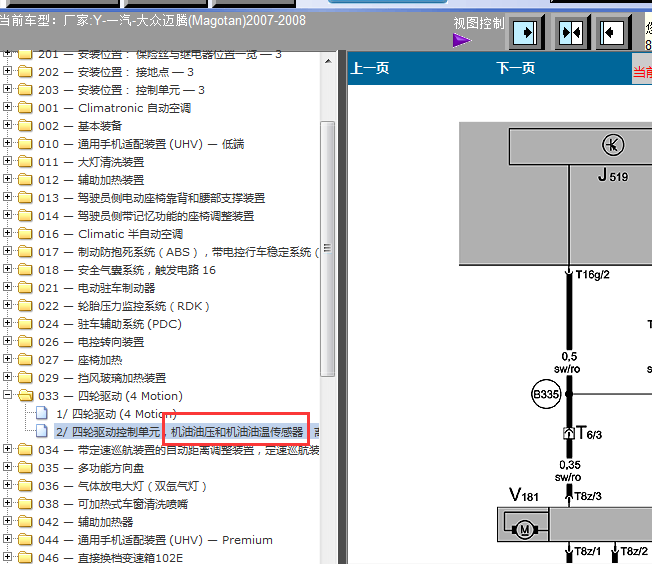Select 022 轮胎压力监控系统 (RDK)

(x=123, y=306)
